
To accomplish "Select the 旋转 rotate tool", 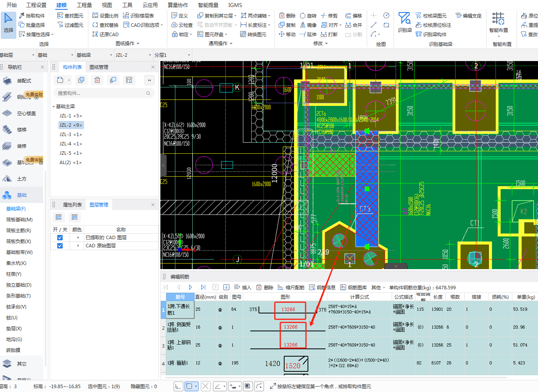I will tap(308, 16).
